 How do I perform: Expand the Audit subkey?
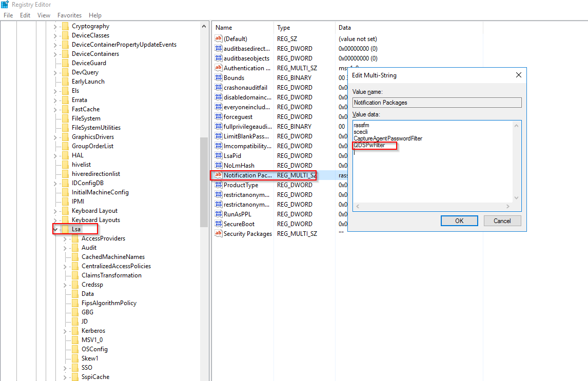point(65,248)
